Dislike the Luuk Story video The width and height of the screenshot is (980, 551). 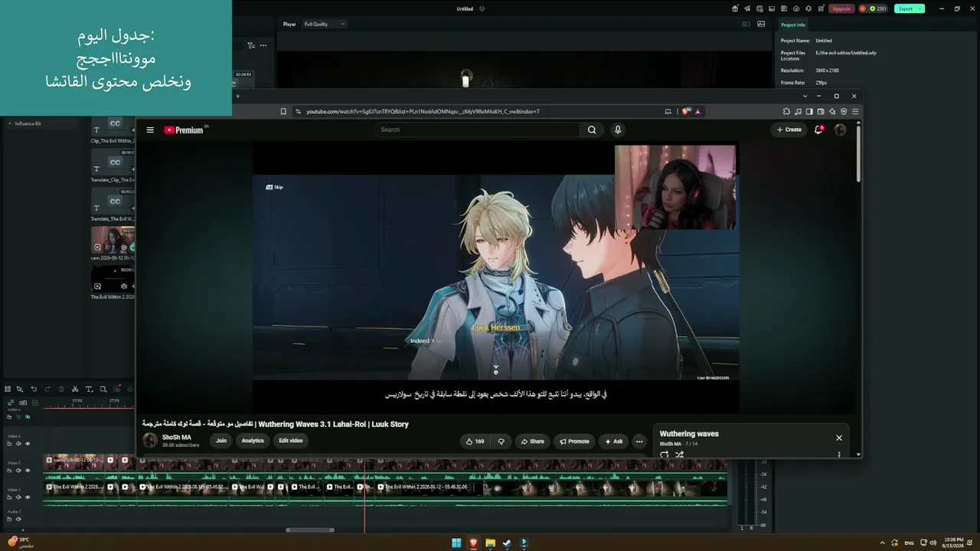pos(501,441)
